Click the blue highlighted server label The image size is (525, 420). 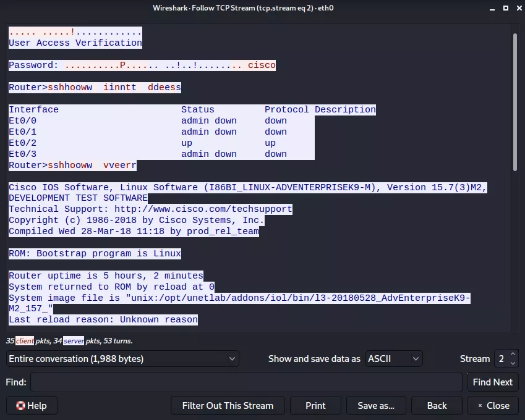[x=73, y=341]
